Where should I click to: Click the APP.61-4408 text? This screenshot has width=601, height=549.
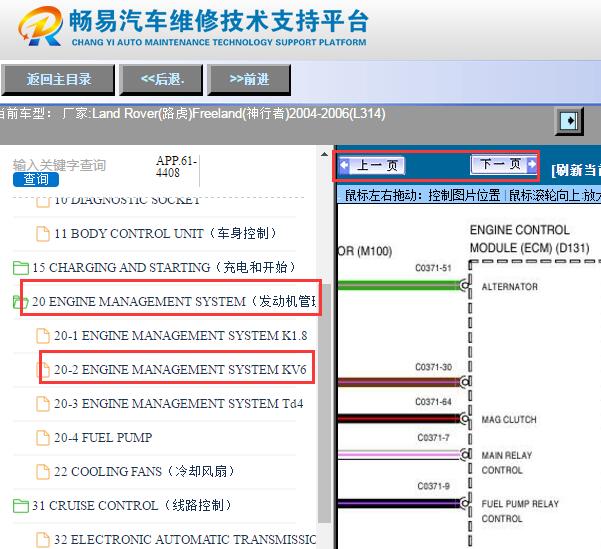pos(176,166)
